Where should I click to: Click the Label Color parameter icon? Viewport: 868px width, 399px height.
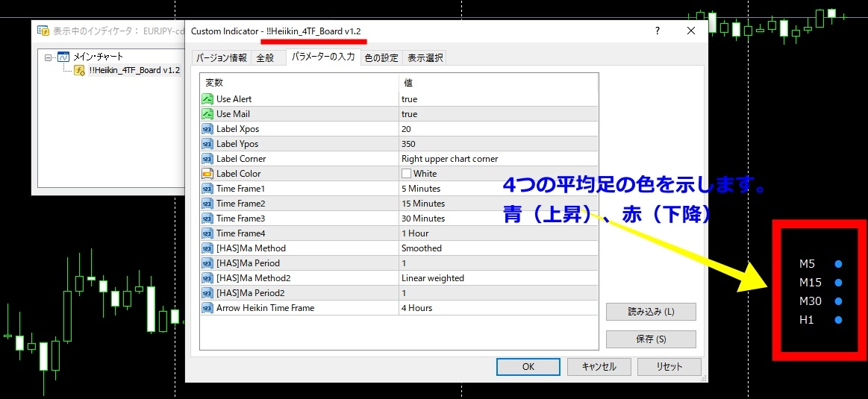point(207,174)
